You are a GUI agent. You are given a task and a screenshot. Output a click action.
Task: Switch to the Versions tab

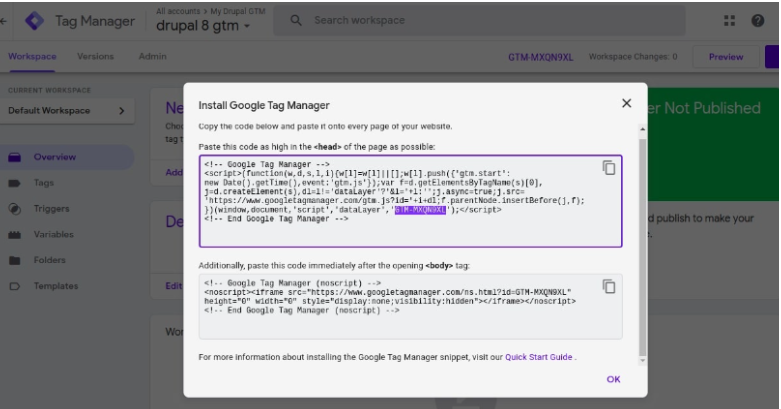(96, 57)
